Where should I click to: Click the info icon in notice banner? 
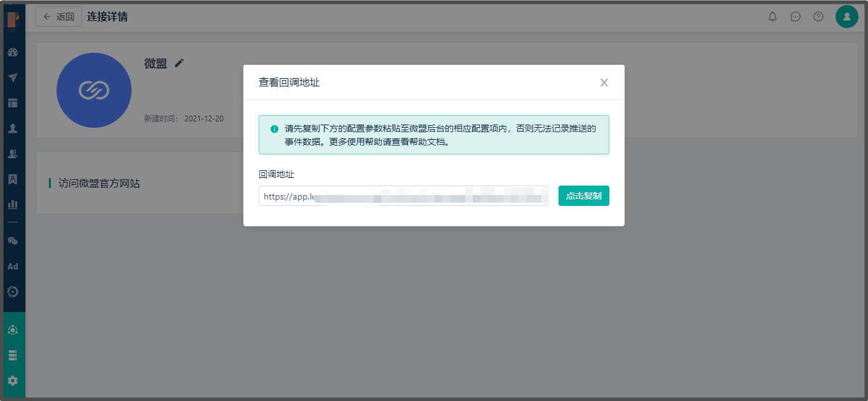point(275,129)
